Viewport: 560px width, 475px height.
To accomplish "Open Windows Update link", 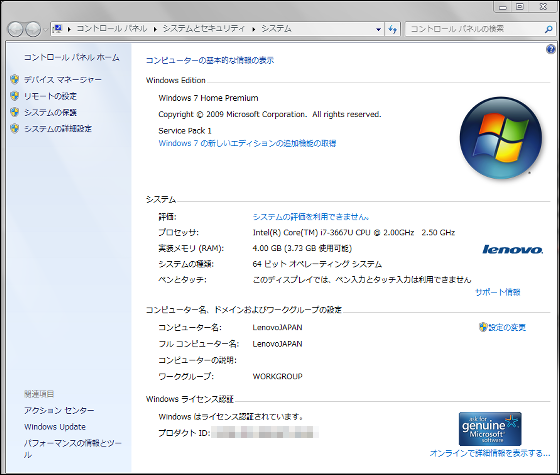I will coord(55,427).
